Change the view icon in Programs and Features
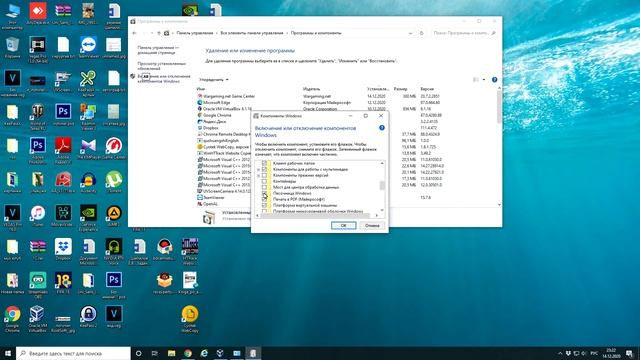 point(476,80)
